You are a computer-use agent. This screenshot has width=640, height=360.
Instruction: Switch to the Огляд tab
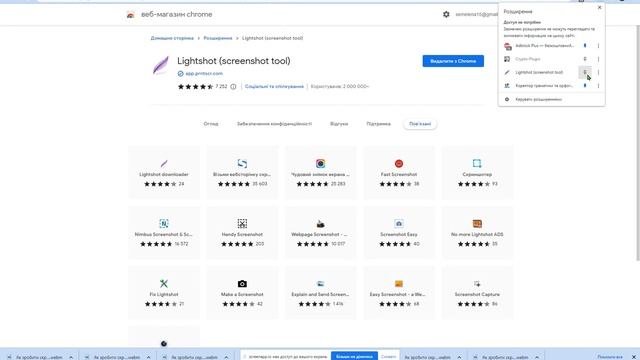point(211,124)
